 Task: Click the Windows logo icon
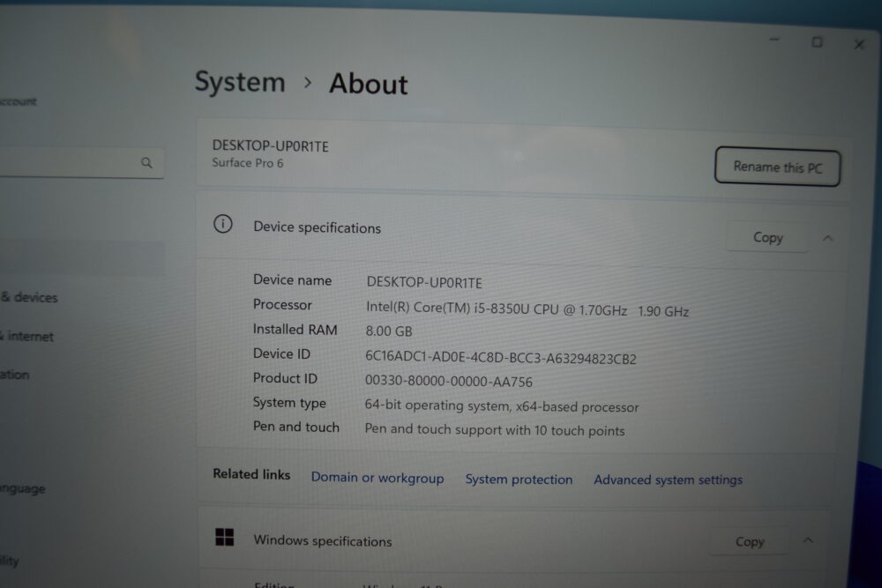(224, 537)
